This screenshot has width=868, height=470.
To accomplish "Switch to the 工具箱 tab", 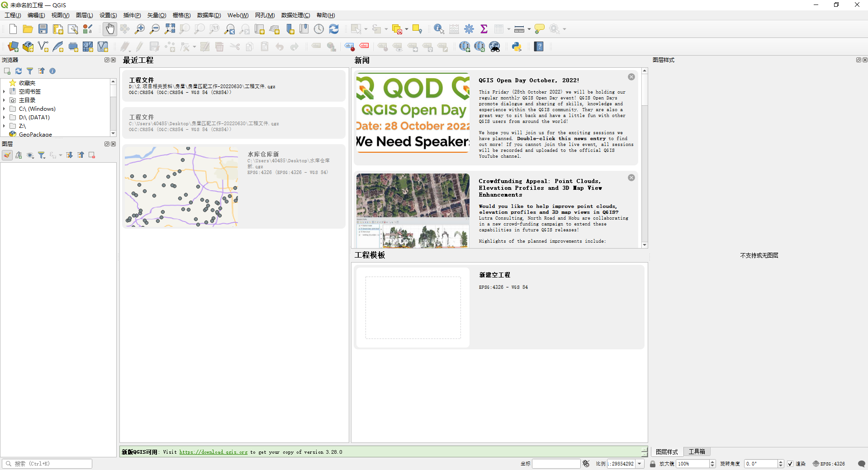I will coord(697,452).
